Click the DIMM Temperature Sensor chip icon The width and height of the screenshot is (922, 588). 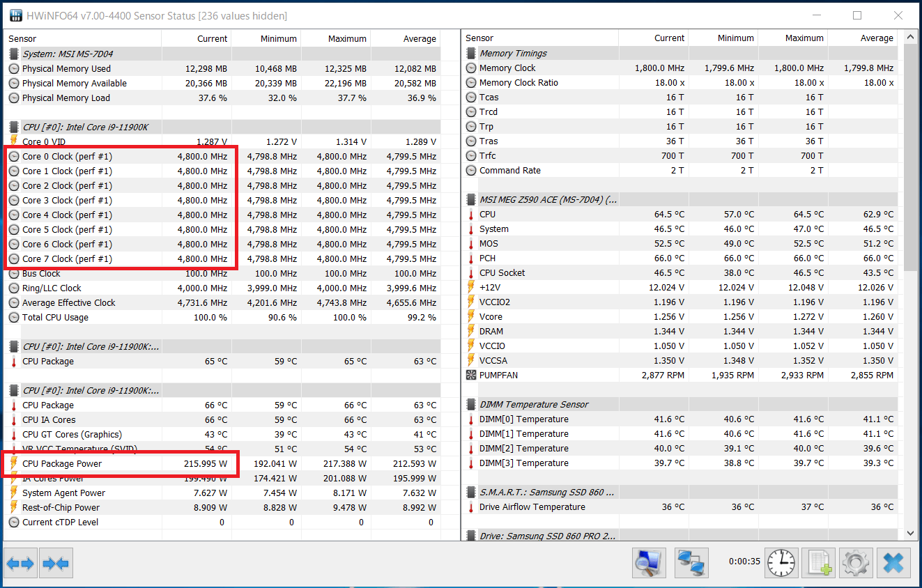[x=471, y=404]
